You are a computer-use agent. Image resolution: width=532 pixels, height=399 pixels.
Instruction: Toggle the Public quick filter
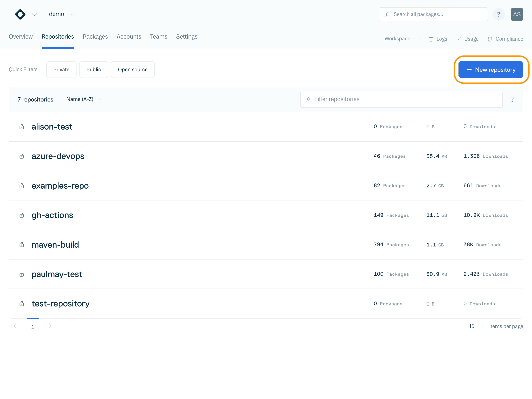pos(93,70)
